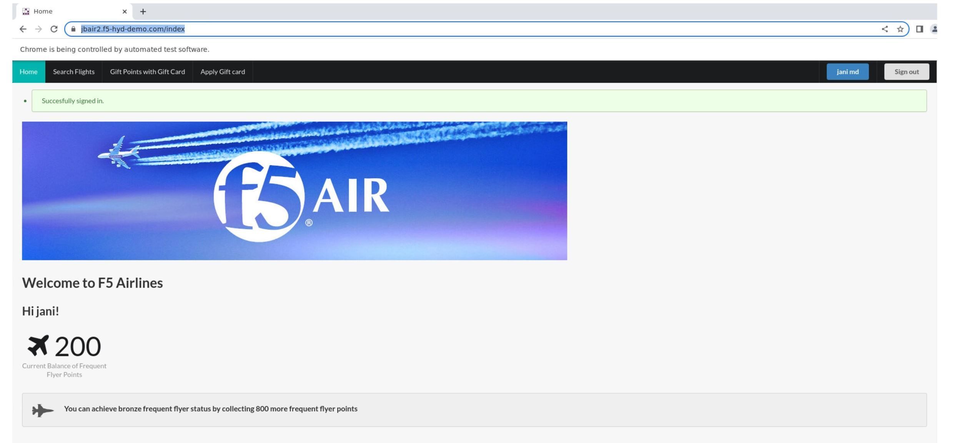
Task: Click the lock site info icon
Action: (73, 29)
